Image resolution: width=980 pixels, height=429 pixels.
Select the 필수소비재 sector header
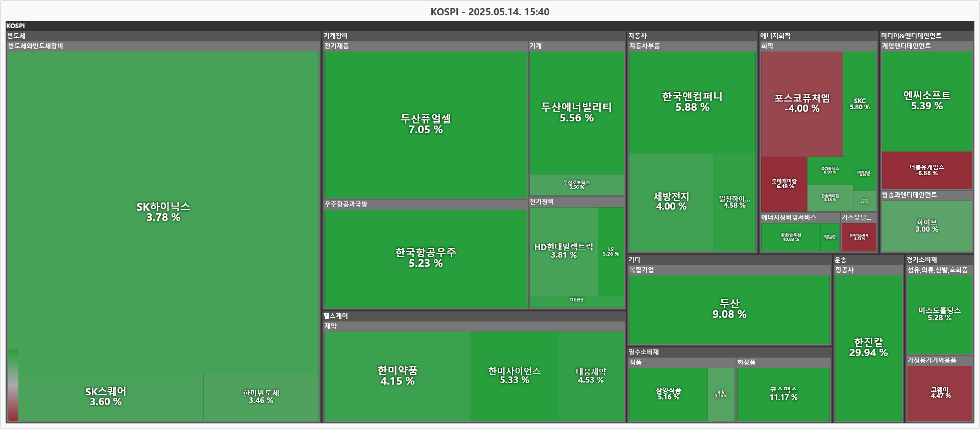point(729,352)
